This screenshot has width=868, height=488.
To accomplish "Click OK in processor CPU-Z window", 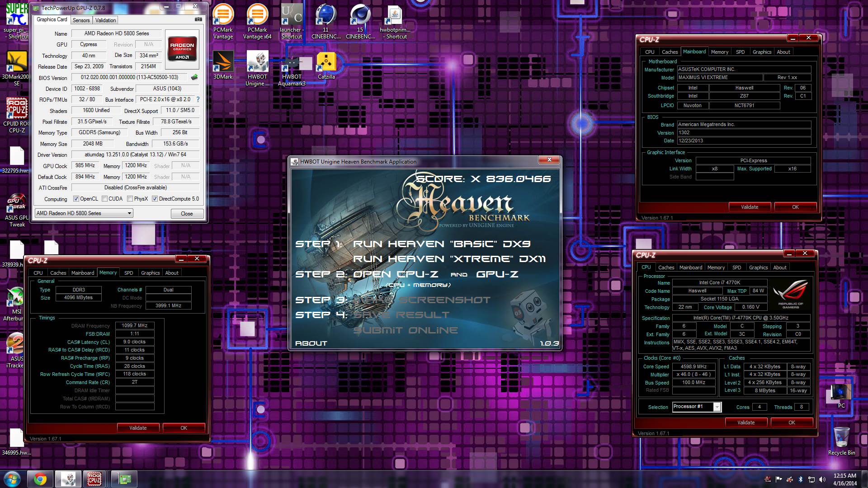I will point(792,422).
